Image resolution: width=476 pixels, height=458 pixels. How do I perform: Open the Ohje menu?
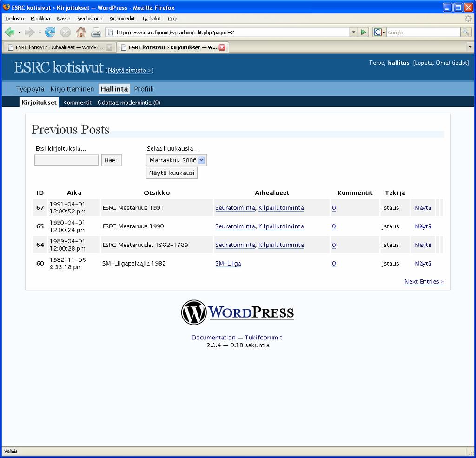click(173, 19)
